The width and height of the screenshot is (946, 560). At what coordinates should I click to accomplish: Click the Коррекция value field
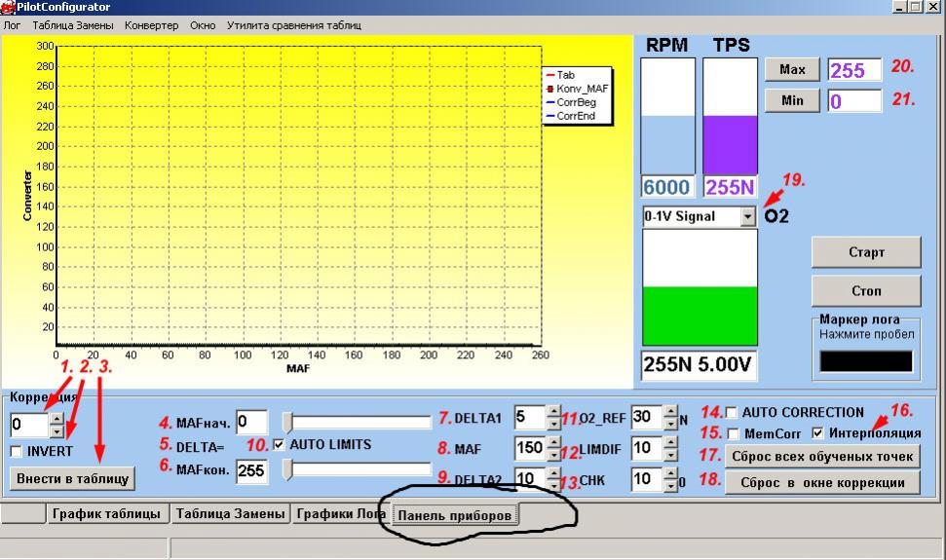pyautogui.click(x=29, y=425)
